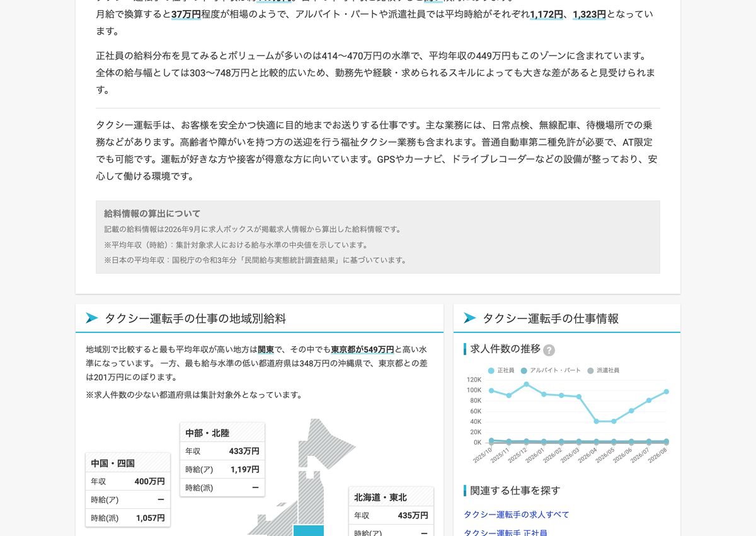Click the ※求人件数の少ない都道府県は集計対象外 note
The height and width of the screenshot is (536, 756).
coord(194,395)
